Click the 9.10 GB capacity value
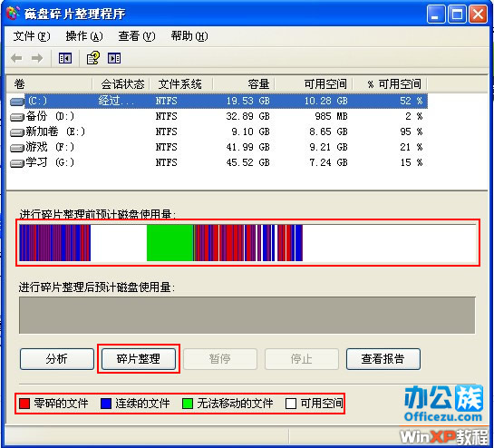494x448 pixels. point(250,131)
